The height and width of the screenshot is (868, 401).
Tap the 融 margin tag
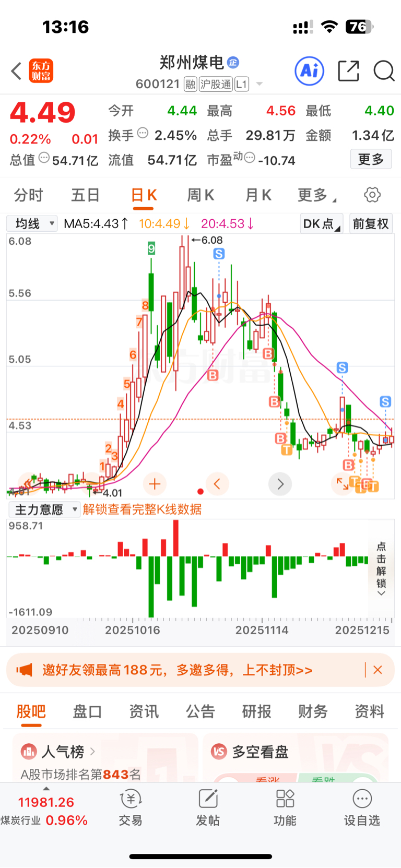pyautogui.click(x=190, y=84)
